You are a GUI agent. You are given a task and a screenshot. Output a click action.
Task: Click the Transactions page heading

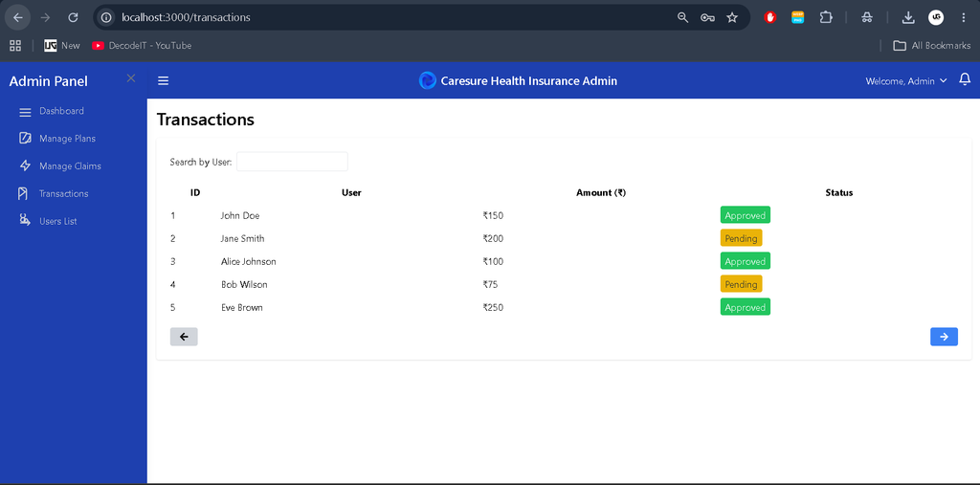pyautogui.click(x=206, y=120)
